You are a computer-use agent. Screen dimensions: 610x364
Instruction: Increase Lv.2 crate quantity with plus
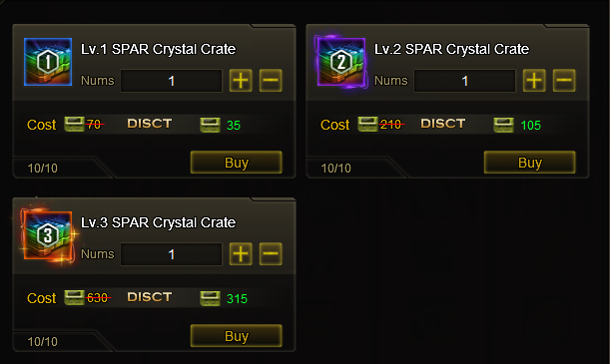coord(534,81)
